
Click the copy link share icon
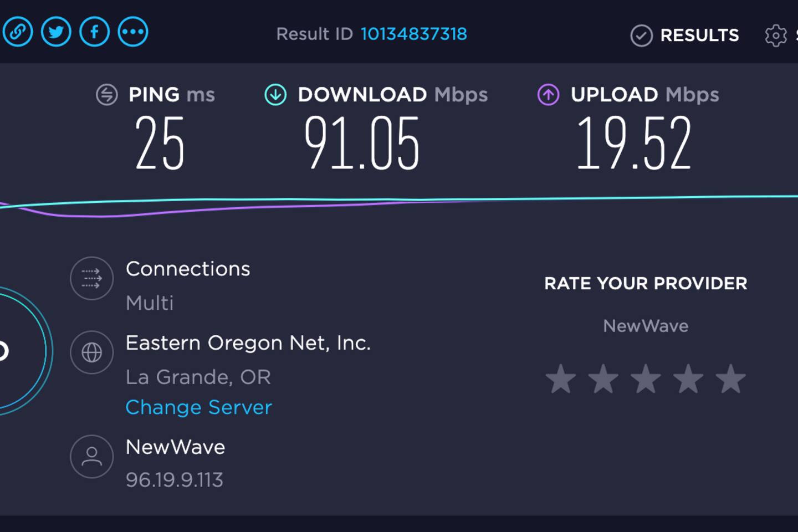coord(18,32)
